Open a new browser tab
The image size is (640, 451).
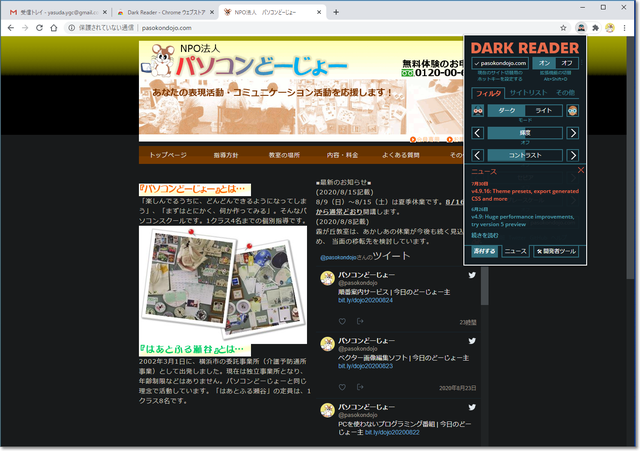(336, 11)
